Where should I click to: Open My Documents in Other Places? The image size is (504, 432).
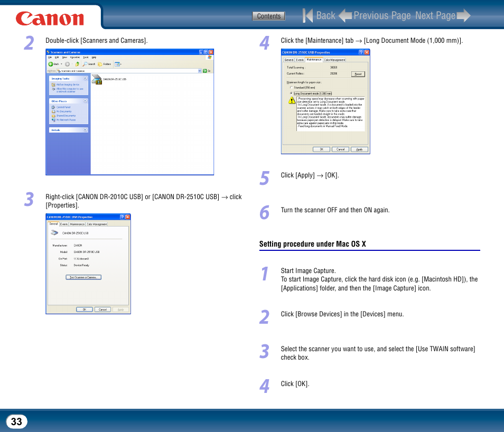coord(63,111)
